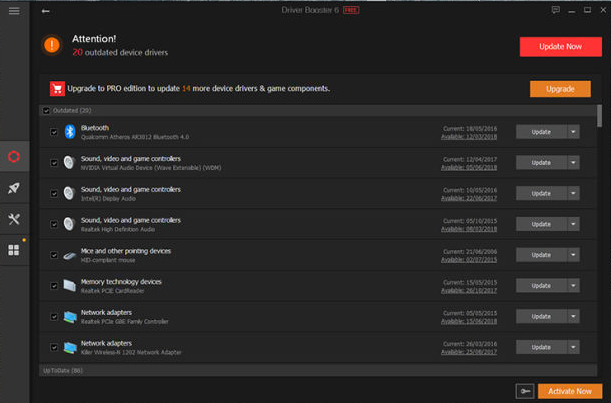Open the Tools wrench sidebar icon
This screenshot has width=611, height=403.
tap(14, 219)
